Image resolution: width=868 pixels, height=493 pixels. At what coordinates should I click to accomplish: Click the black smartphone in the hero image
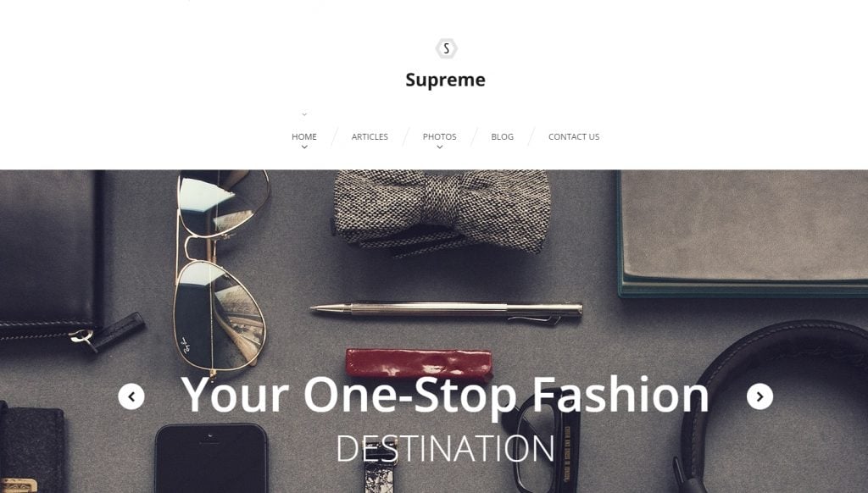pyautogui.click(x=211, y=458)
